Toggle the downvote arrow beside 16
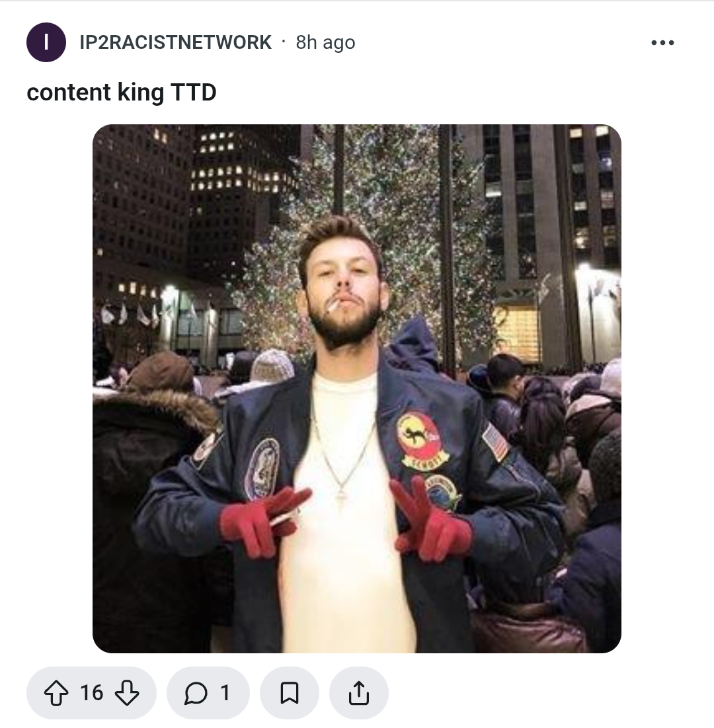This screenshot has width=714, height=728. tap(127, 693)
